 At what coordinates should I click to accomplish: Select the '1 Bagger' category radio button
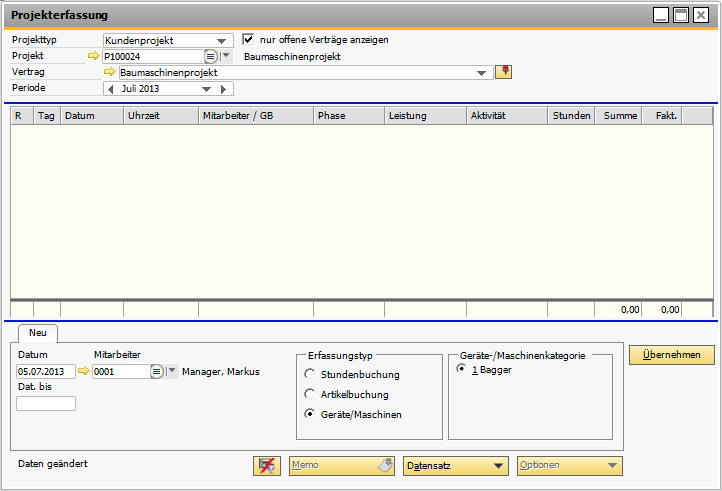point(460,368)
